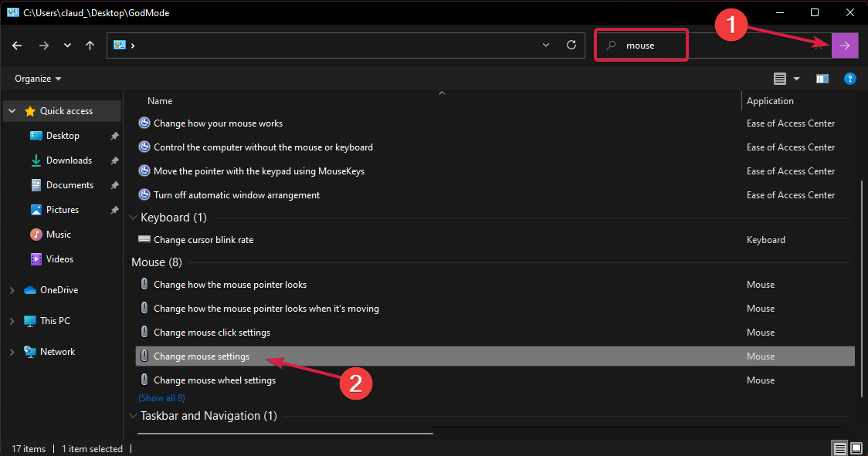Click the Music note icon in sidebar

[36, 234]
